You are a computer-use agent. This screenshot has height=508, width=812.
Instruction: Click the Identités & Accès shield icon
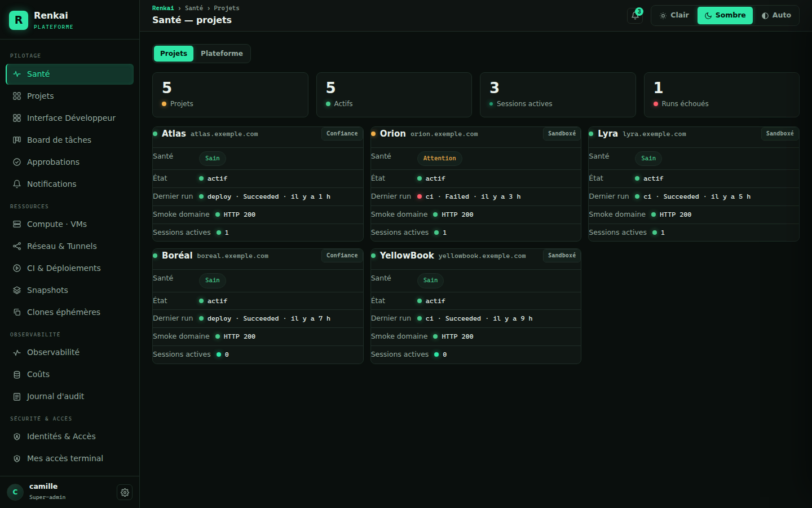tap(17, 436)
